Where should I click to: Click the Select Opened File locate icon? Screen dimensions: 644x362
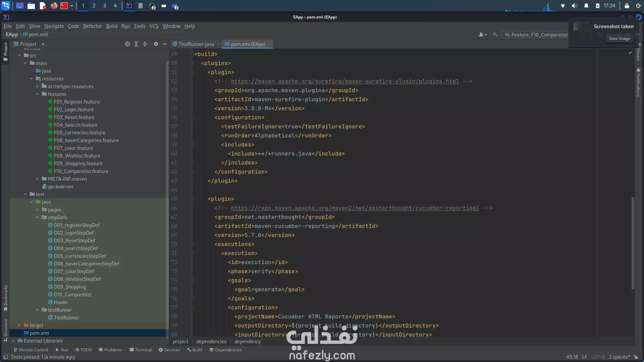127,44
